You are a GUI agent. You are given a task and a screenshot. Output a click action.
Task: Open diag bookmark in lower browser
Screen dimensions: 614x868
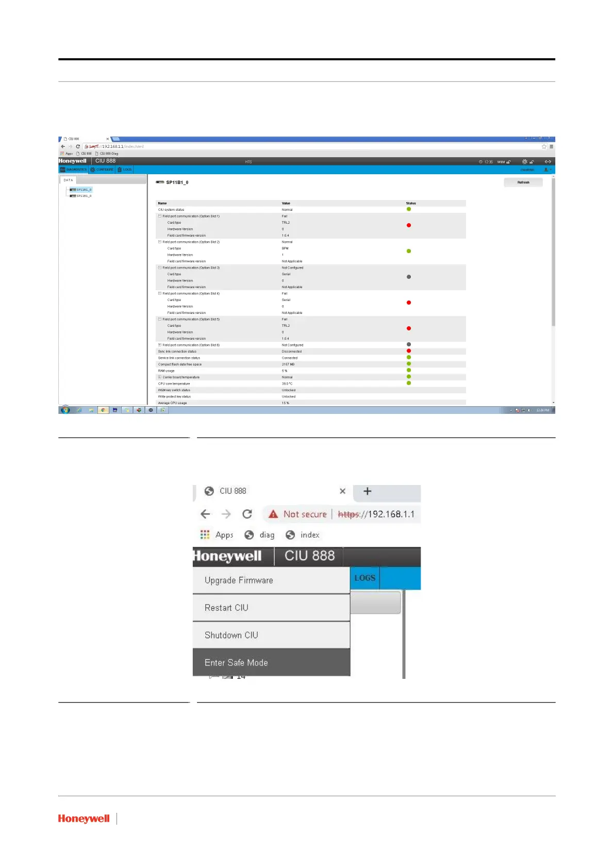coord(259,535)
